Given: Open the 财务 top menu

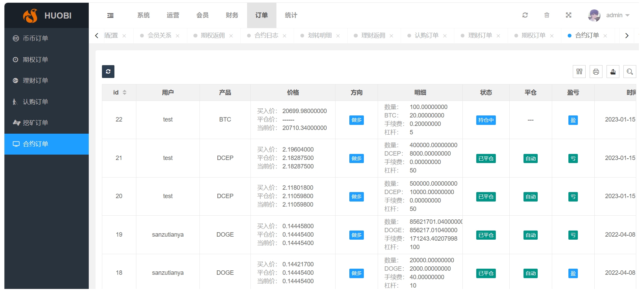Looking at the screenshot, I should click(x=232, y=16).
